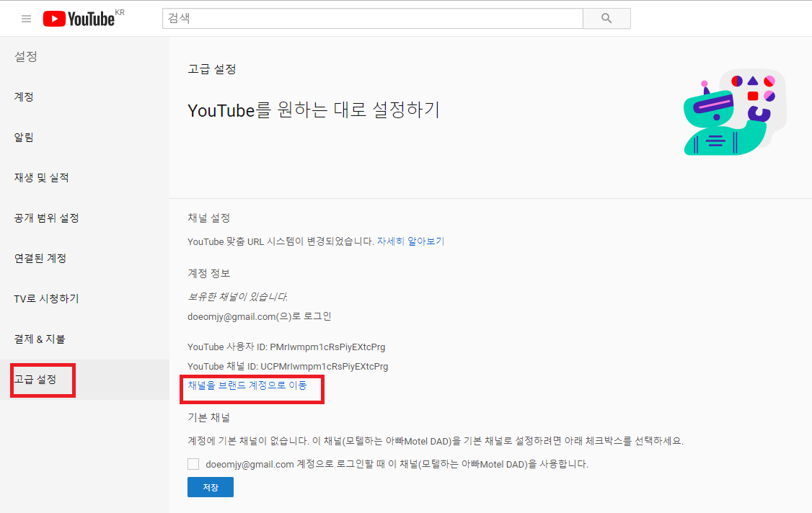This screenshot has width=812, height=513.
Task: Focus the 검색 search field
Action: pos(372,19)
